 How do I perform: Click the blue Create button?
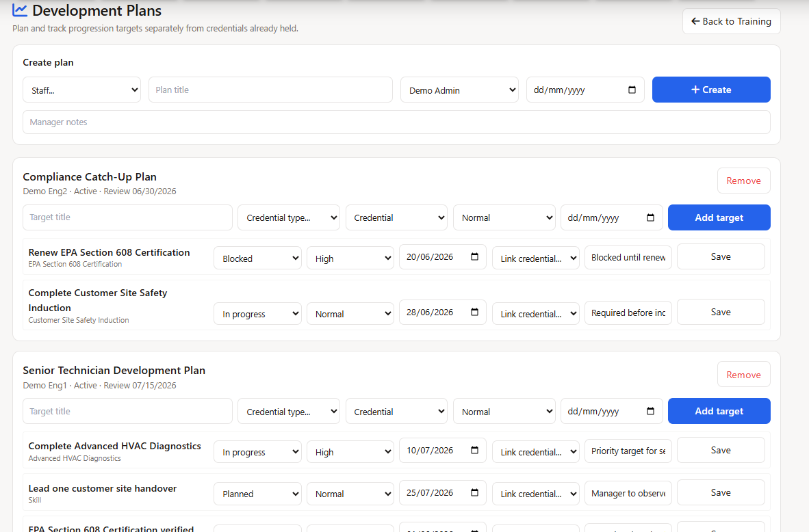(x=712, y=90)
